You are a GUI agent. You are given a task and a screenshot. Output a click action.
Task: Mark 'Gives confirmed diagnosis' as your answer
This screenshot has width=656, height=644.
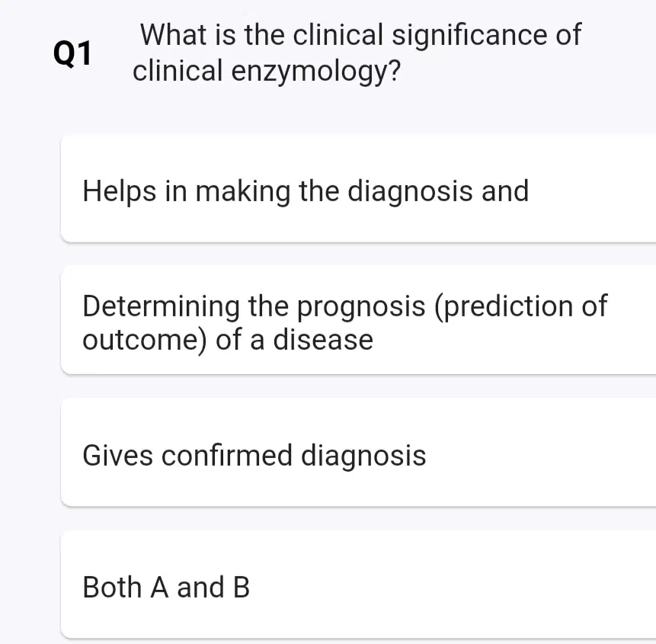[358, 453]
